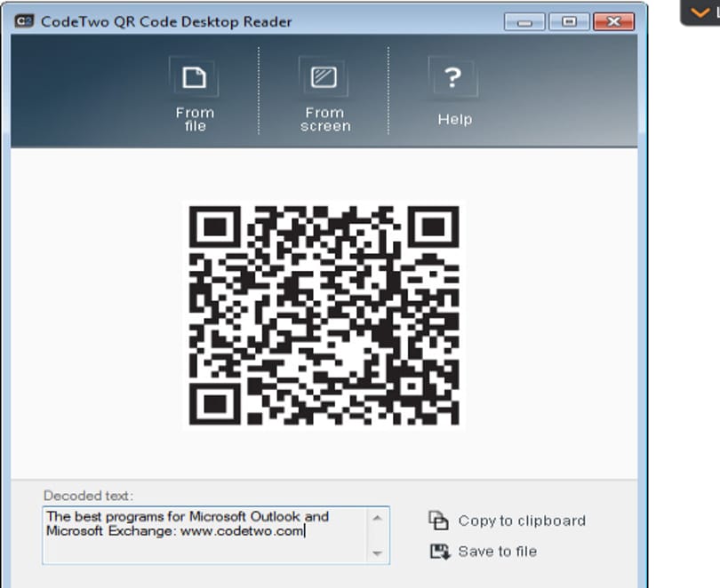
Task: Click the "From file" label text
Action: 195,119
